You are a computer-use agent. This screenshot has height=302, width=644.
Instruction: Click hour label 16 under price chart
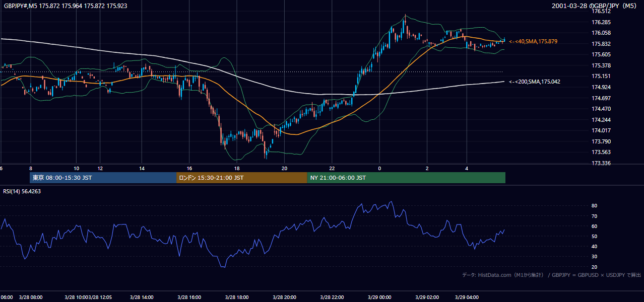[189, 168]
